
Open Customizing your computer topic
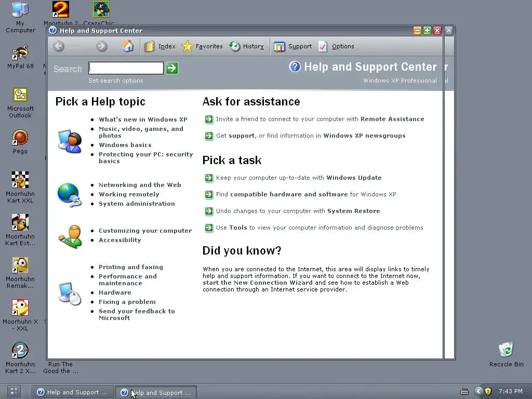pos(145,231)
